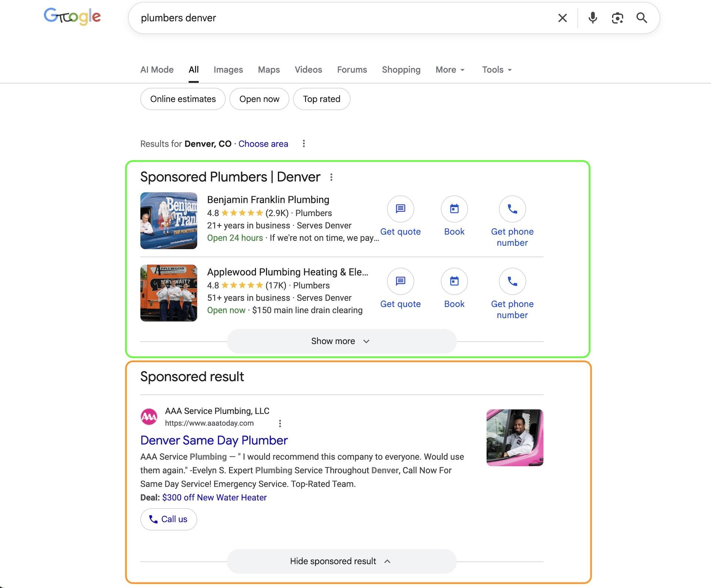The width and height of the screenshot is (711, 588).
Task: Collapse with Hide sponsored result
Action: pyautogui.click(x=341, y=561)
